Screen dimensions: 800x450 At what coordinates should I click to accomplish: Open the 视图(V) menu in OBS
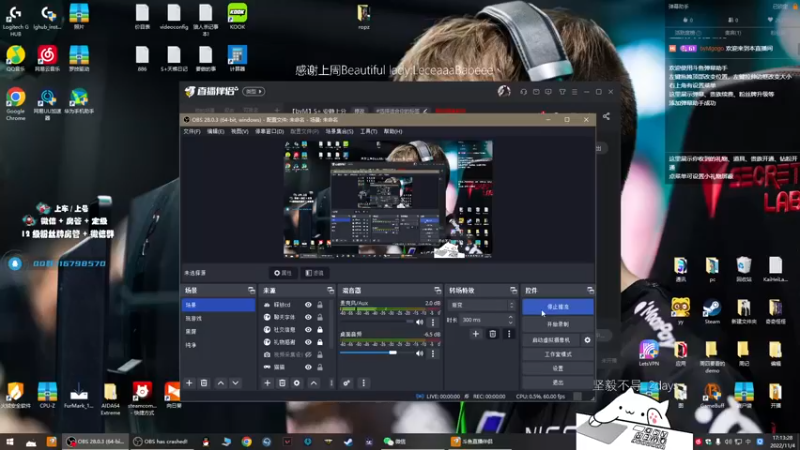[x=239, y=132]
